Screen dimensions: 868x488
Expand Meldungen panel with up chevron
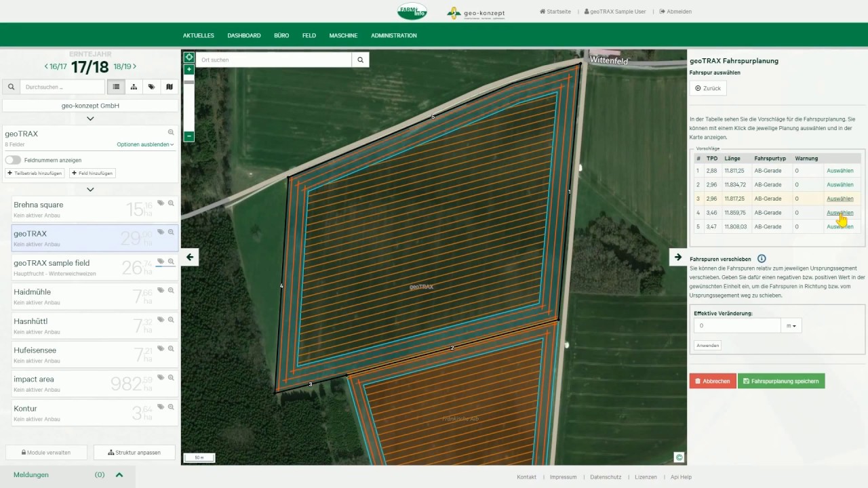click(119, 475)
